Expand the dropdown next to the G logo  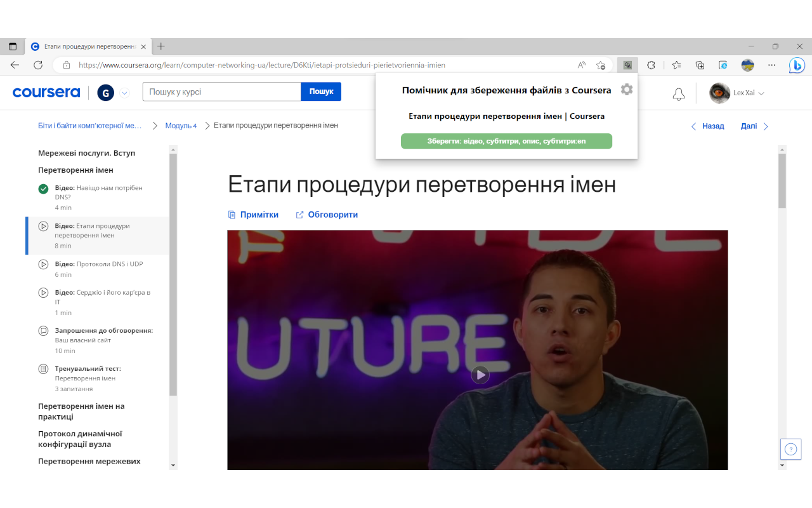tap(124, 93)
